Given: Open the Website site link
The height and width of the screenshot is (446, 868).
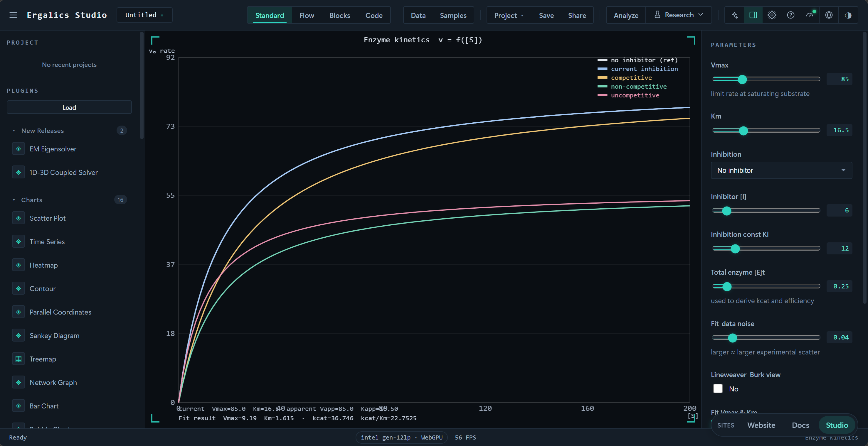Looking at the screenshot, I should tap(761, 425).
